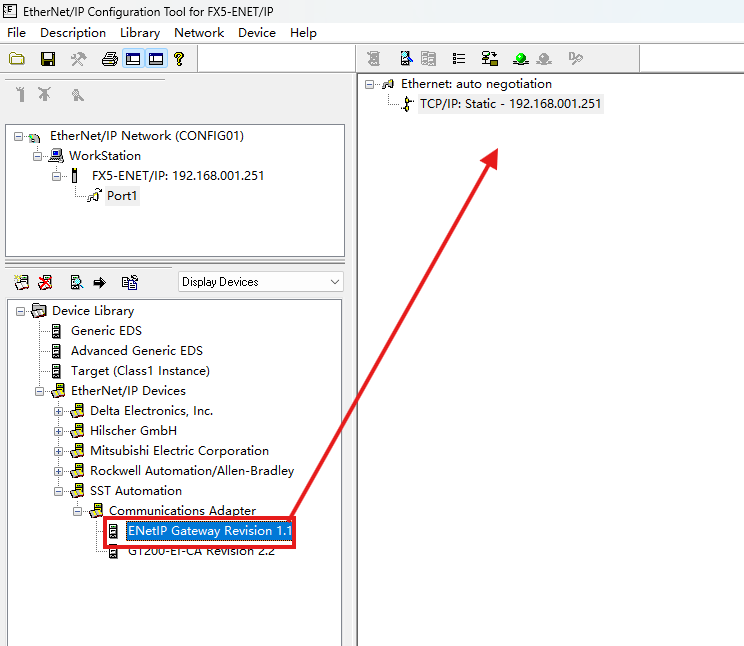744x646 pixels.
Task: Click the list view icon in right toolbar
Action: tap(459, 58)
